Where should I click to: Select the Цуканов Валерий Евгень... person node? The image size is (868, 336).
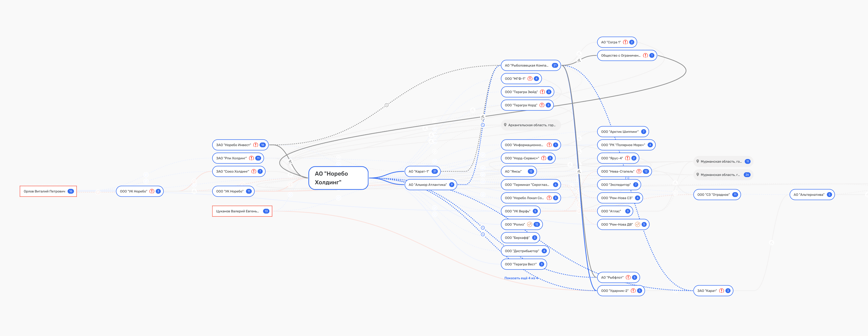237,211
